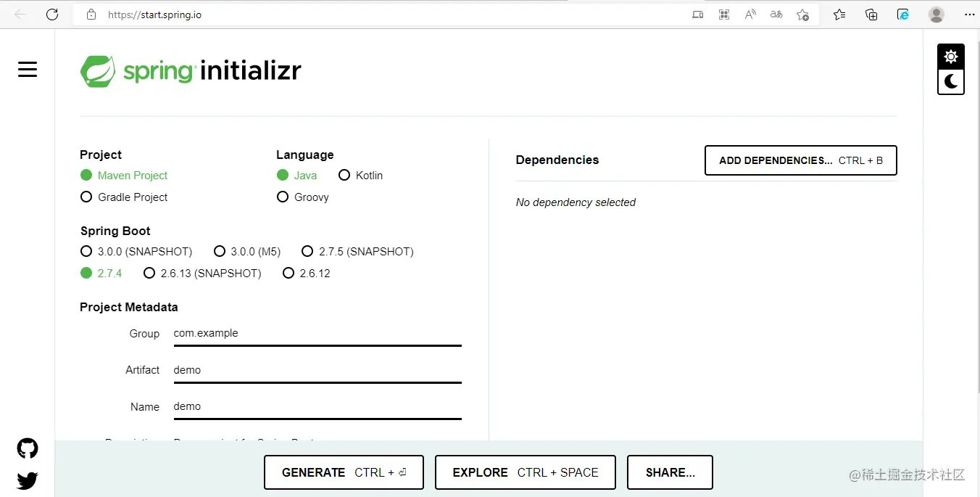Switch to light theme sun icon
Image resolution: width=980 pixels, height=497 pixels.
click(x=951, y=57)
